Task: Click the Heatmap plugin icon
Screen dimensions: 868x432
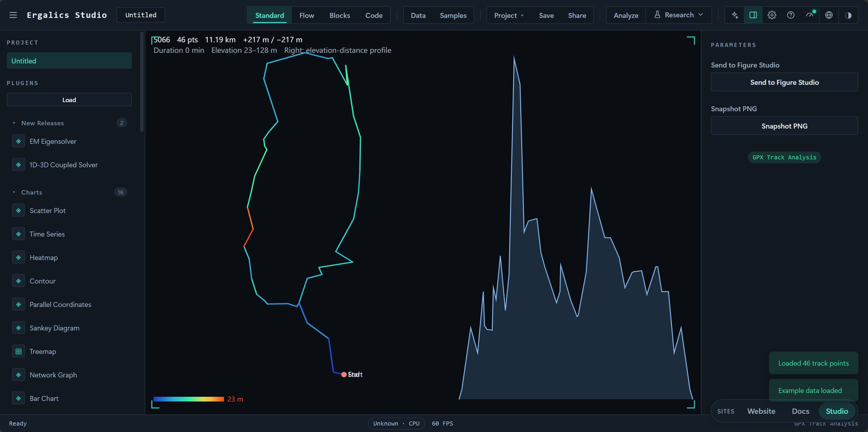Action: coord(18,258)
